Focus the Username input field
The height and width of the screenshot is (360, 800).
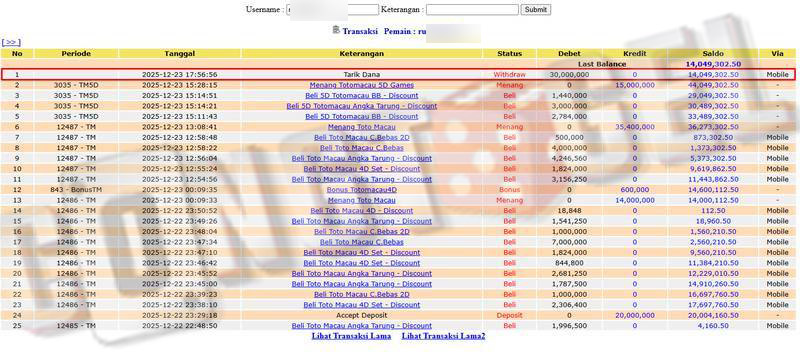333,10
